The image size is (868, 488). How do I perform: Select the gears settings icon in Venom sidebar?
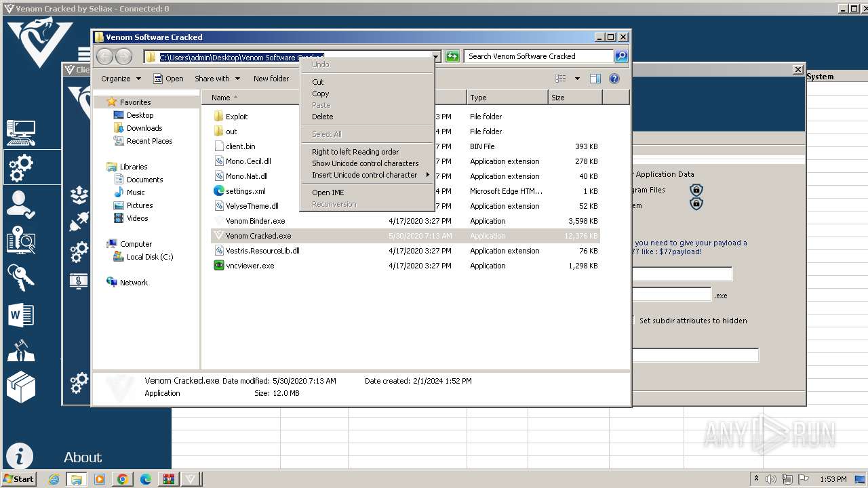tap(20, 168)
